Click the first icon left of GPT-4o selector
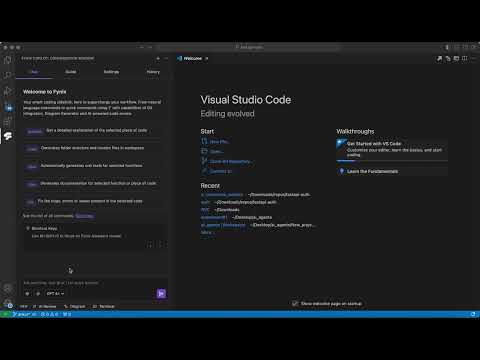 pyautogui.click(x=27, y=294)
